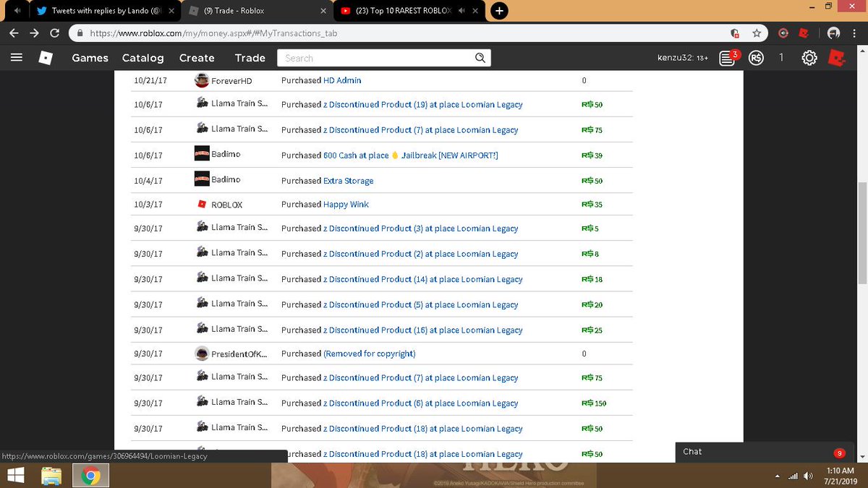Screen dimensions: 868x488
Task: Open File Explorer from taskbar
Action: [x=51, y=475]
